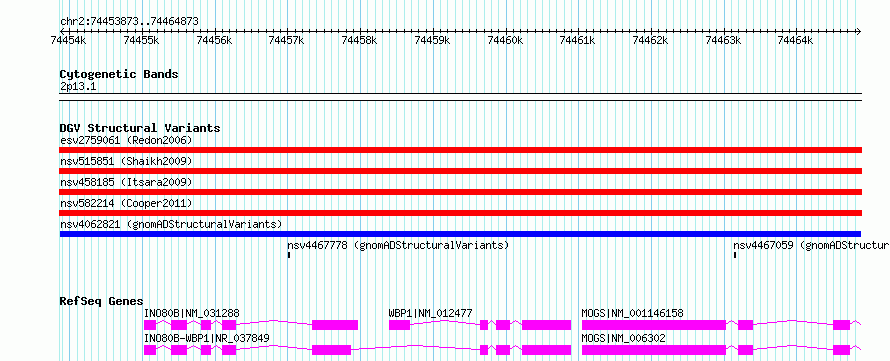
Task: Select the nsv4467778 gnomAD variant label
Action: pos(398,246)
